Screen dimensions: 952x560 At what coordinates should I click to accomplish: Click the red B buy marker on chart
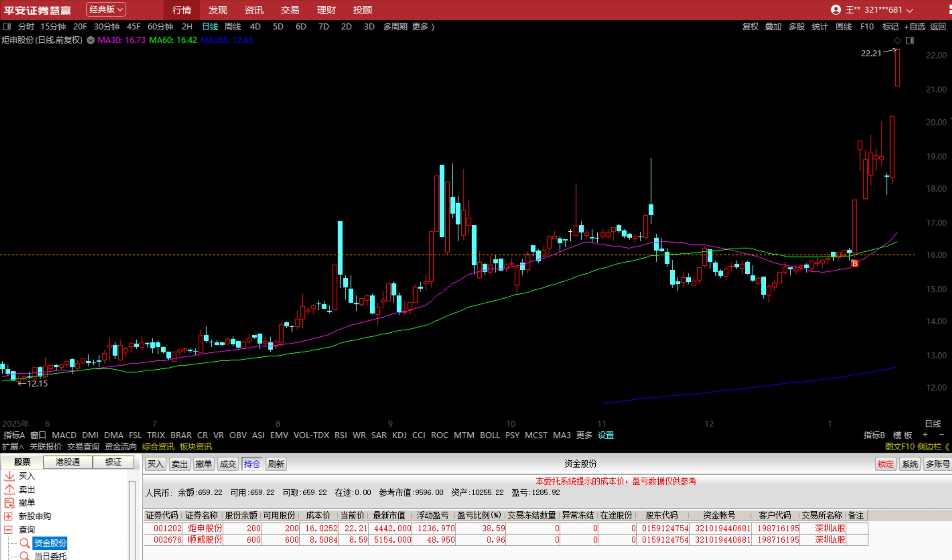click(855, 263)
